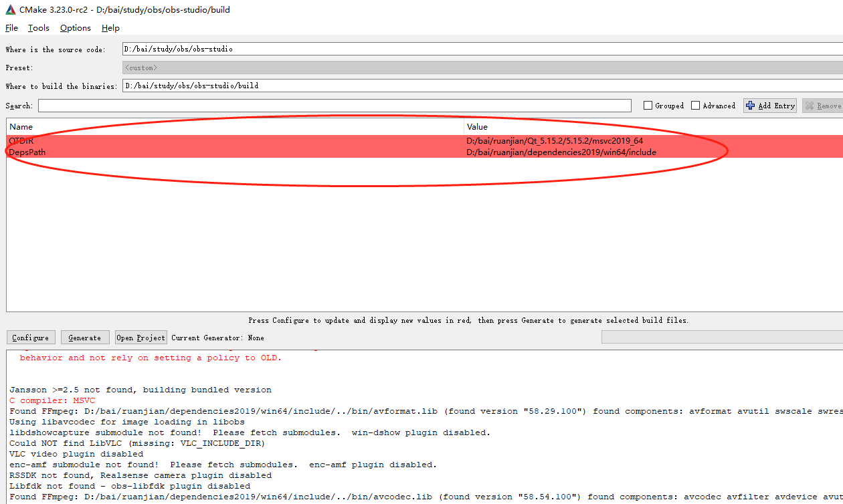Edit the QTDIR value msvc2019_64 path
The height and width of the screenshot is (504, 843).
click(x=555, y=141)
